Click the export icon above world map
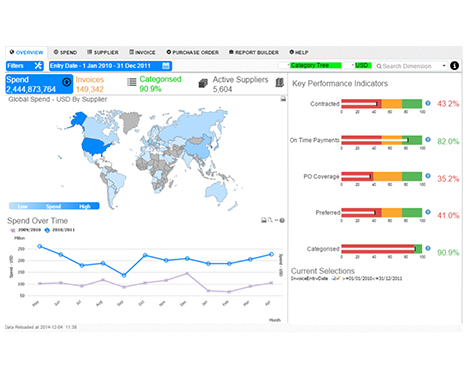The height and width of the screenshot is (375, 466). pyautogui.click(x=283, y=99)
